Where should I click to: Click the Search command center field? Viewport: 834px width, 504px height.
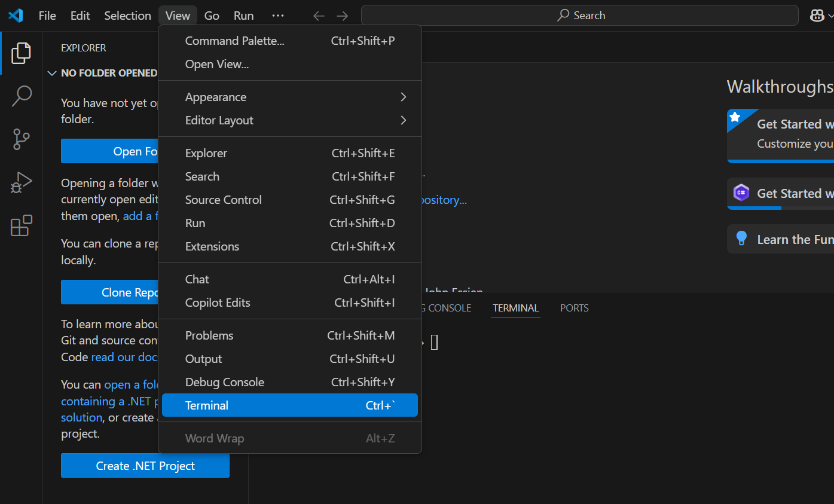coord(580,16)
